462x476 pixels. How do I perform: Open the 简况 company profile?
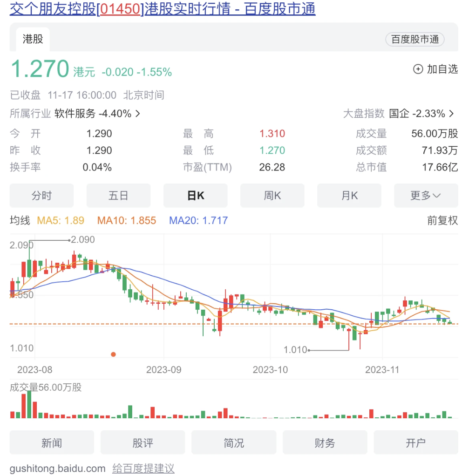point(233,442)
